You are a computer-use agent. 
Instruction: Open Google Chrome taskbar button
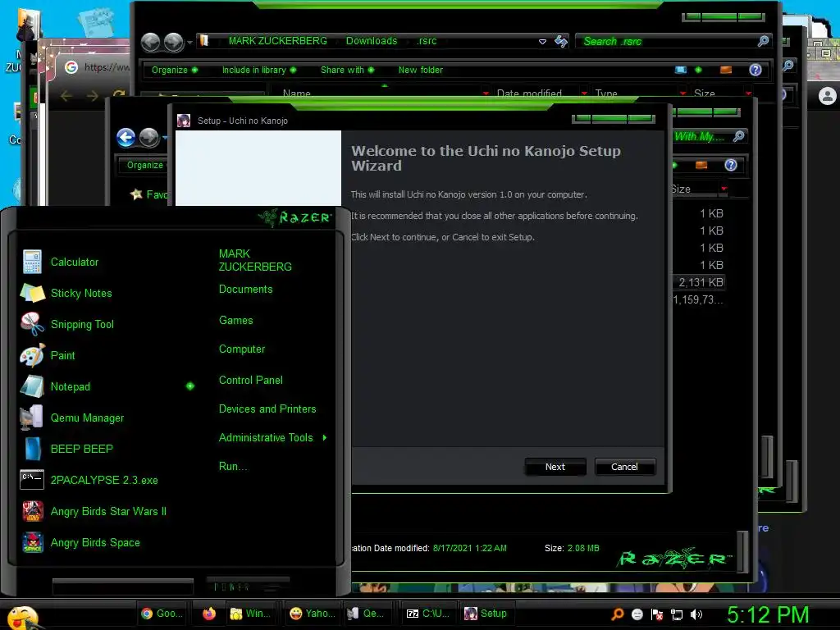pyautogui.click(x=162, y=614)
